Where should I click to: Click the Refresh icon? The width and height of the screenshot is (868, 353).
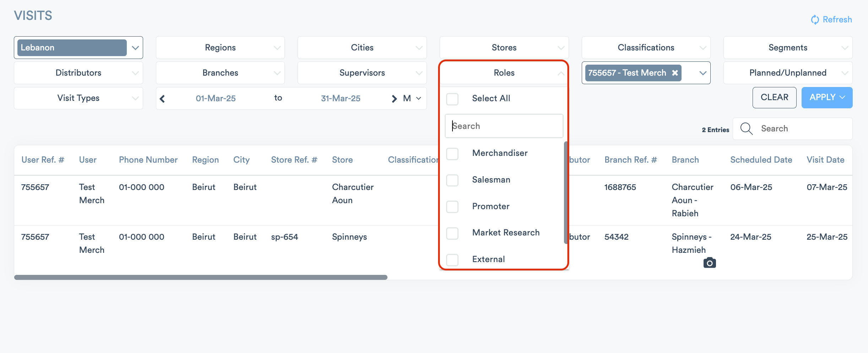click(815, 20)
